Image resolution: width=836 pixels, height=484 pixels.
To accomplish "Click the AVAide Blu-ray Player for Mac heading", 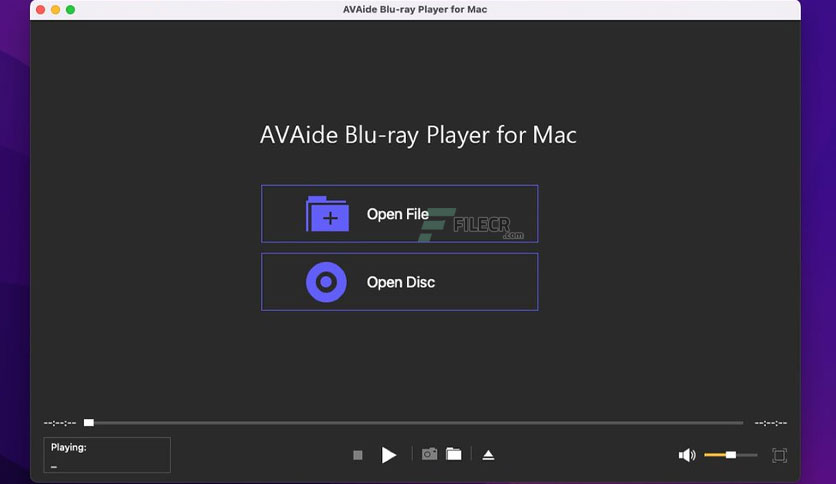I will [x=418, y=135].
